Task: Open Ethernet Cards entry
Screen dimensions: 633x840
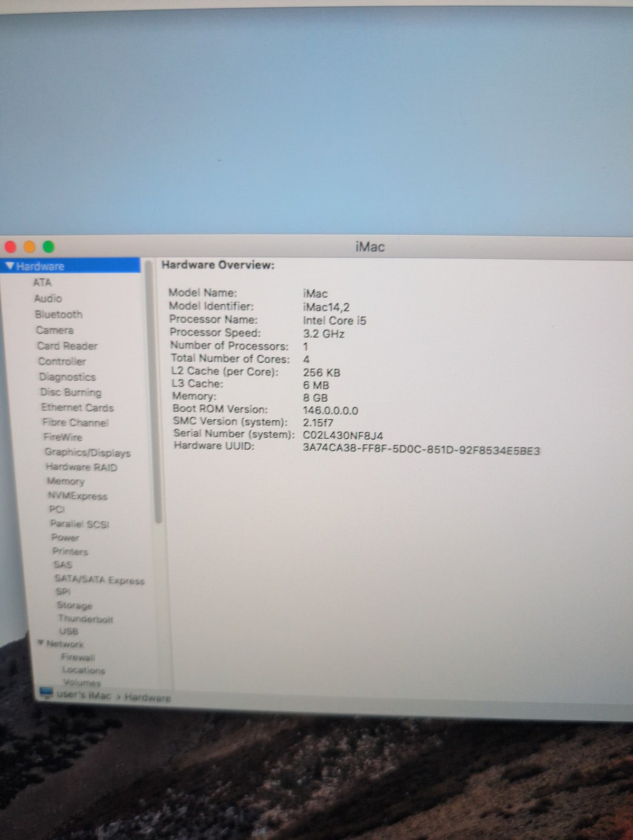Action: (78, 407)
